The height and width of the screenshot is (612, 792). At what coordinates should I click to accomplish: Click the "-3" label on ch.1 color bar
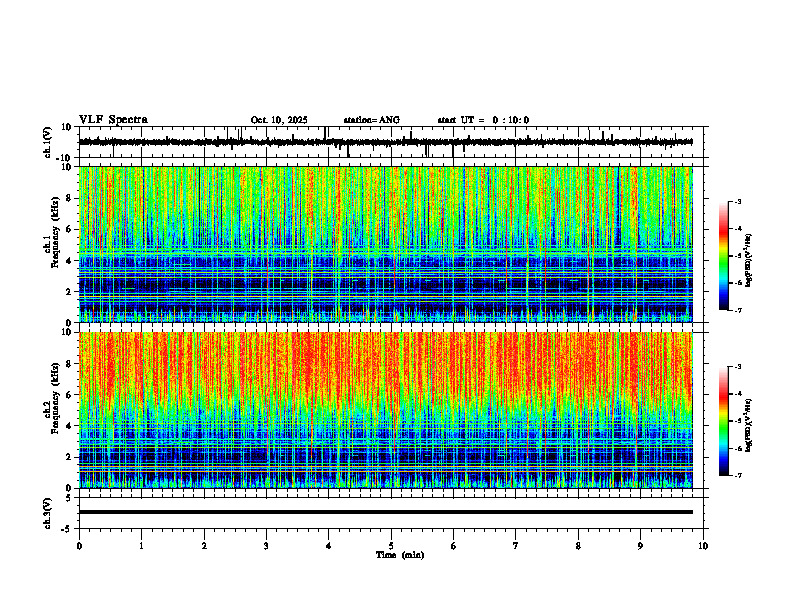click(x=737, y=201)
